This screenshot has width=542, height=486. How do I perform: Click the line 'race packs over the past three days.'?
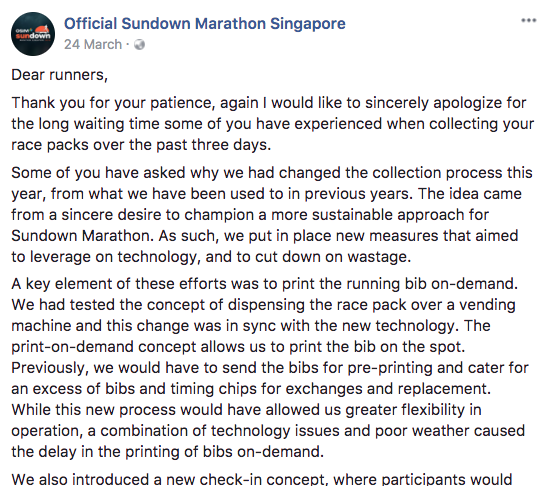click(141, 145)
